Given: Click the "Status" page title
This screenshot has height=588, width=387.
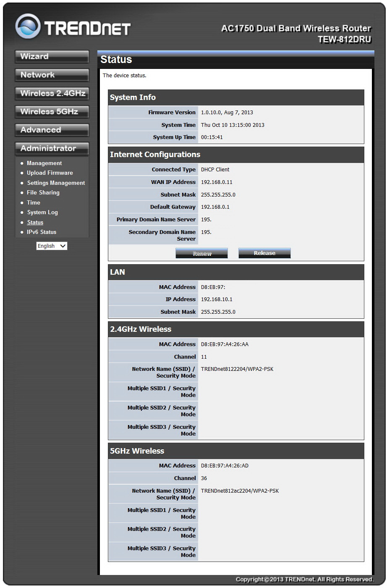Looking at the screenshot, I should coord(116,60).
